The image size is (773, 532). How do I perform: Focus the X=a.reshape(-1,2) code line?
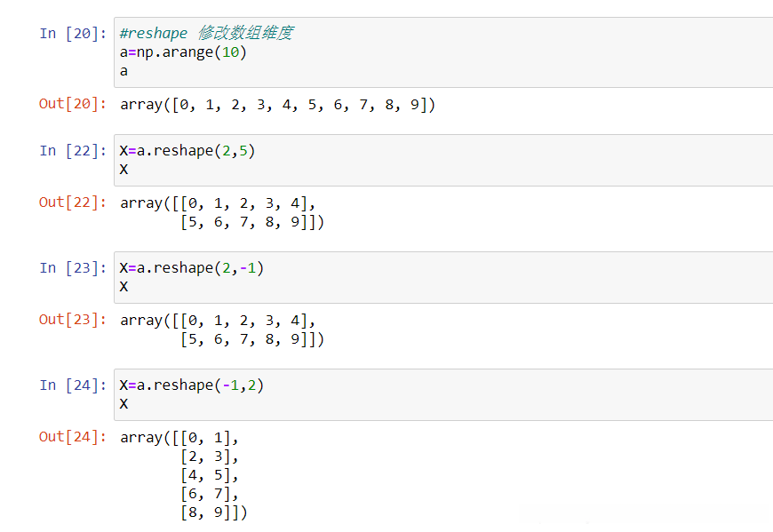191,385
